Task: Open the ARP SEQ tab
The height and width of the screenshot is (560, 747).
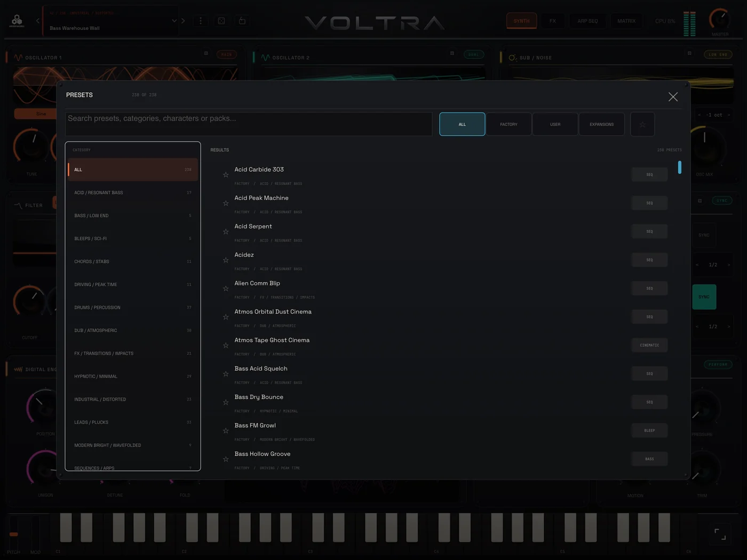Action: (587, 21)
